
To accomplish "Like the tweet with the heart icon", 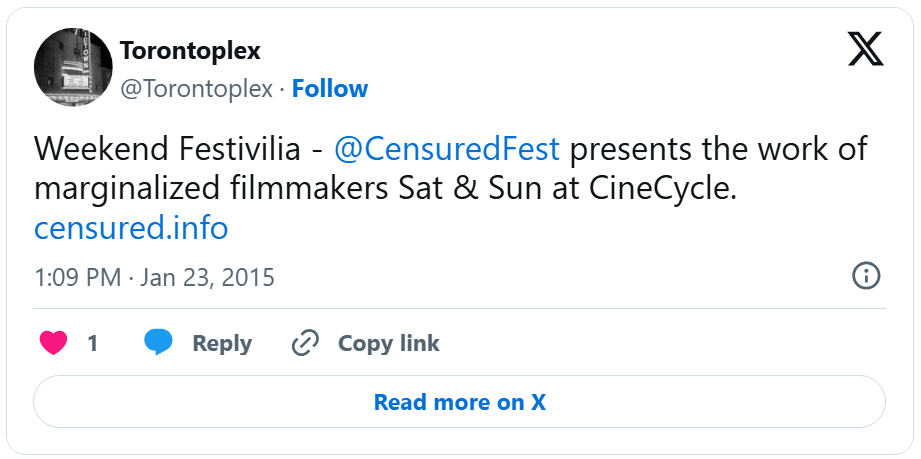I will pyautogui.click(x=54, y=343).
